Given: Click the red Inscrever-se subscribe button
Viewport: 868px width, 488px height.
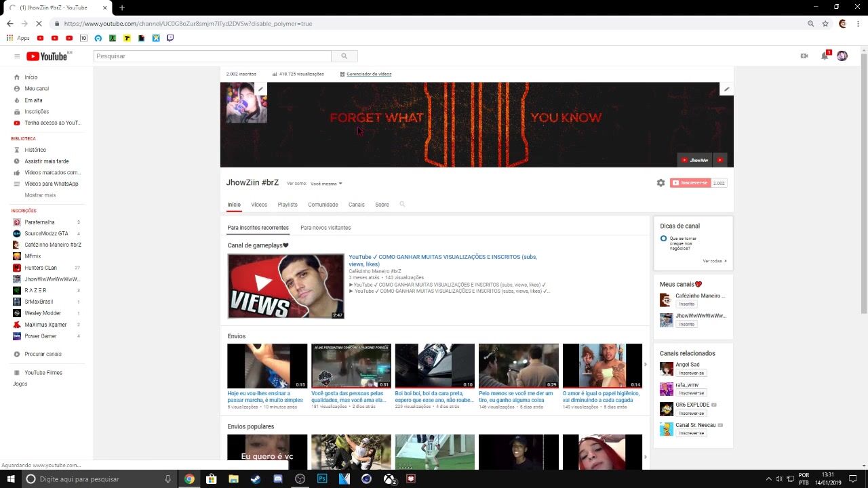Looking at the screenshot, I should point(690,183).
